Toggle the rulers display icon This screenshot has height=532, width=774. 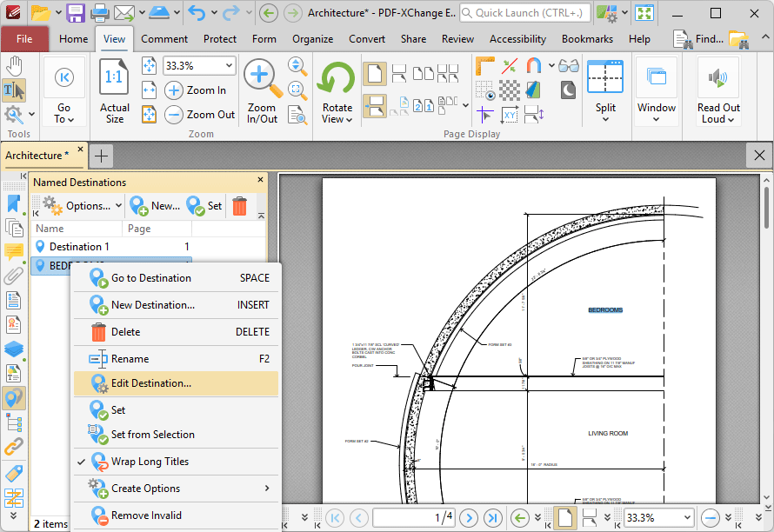pyautogui.click(x=484, y=66)
